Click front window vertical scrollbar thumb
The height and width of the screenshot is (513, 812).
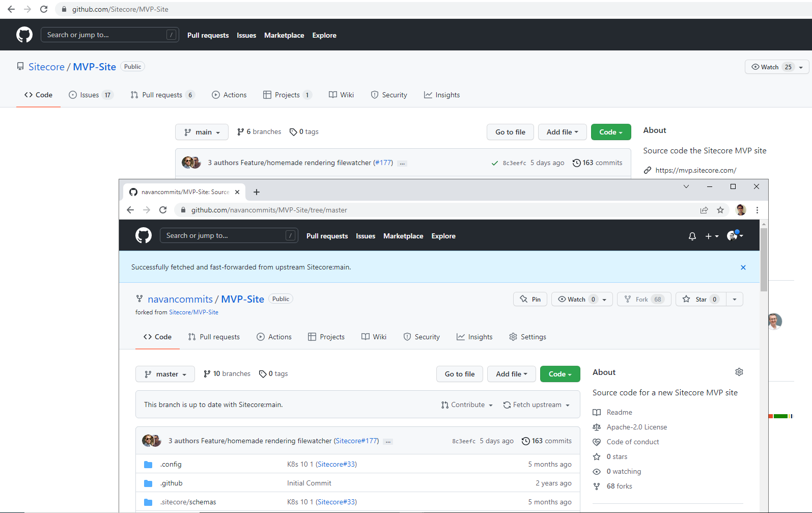point(764,260)
